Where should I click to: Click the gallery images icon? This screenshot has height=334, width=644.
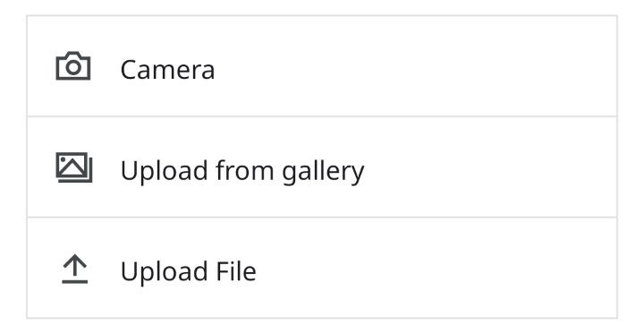tap(74, 167)
